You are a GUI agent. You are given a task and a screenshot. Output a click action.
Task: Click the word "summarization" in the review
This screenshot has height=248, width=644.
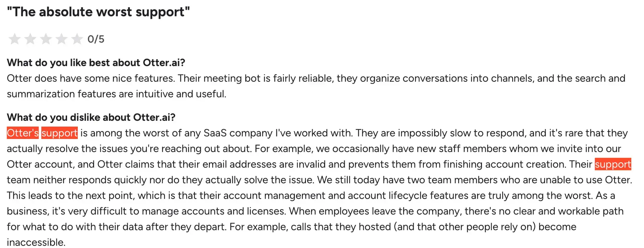click(41, 94)
